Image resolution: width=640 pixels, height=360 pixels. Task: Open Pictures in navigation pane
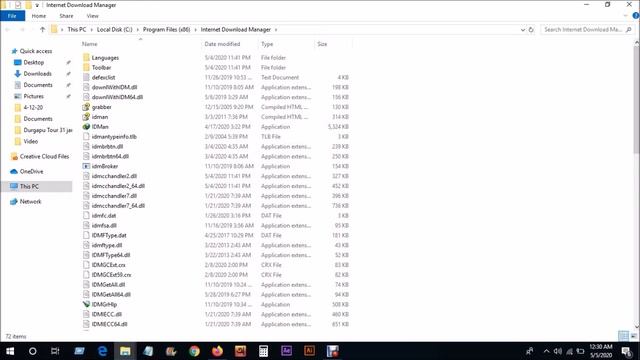click(33, 96)
